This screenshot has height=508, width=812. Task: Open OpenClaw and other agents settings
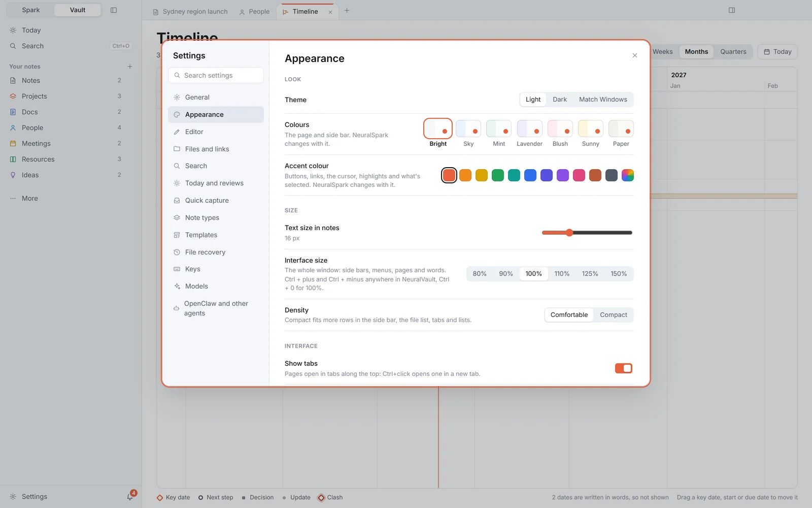(x=216, y=308)
